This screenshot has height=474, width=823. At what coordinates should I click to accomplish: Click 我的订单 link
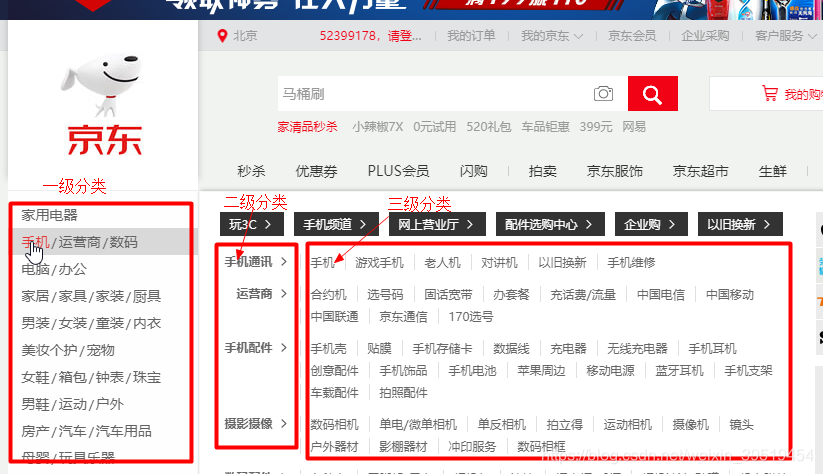pos(471,36)
